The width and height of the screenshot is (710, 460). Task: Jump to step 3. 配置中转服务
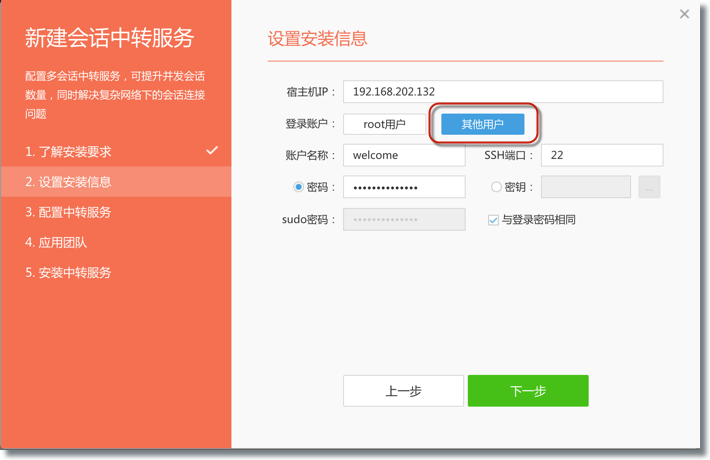(x=69, y=212)
